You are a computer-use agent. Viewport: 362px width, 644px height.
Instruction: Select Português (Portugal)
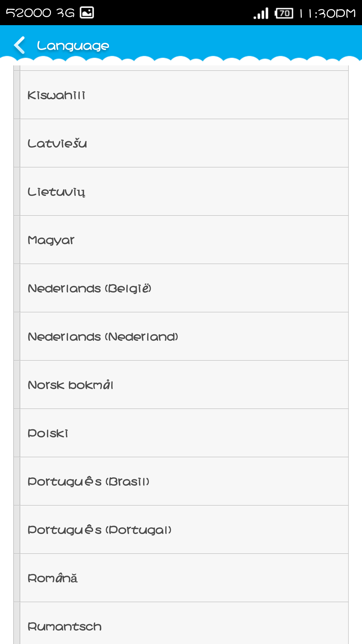pyautogui.click(x=184, y=530)
